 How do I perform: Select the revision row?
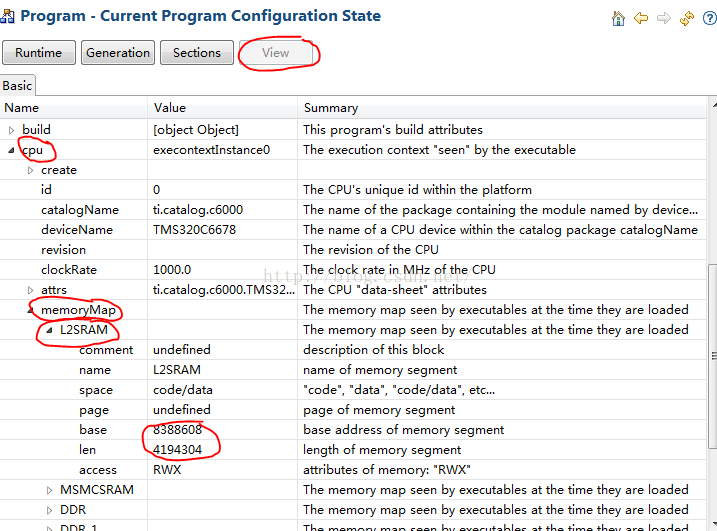click(353, 250)
